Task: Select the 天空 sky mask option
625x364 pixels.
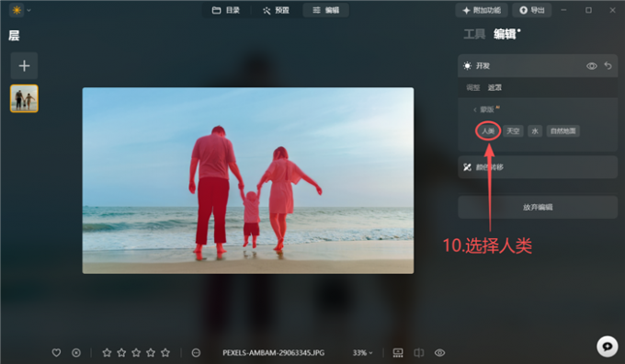Action: click(513, 131)
